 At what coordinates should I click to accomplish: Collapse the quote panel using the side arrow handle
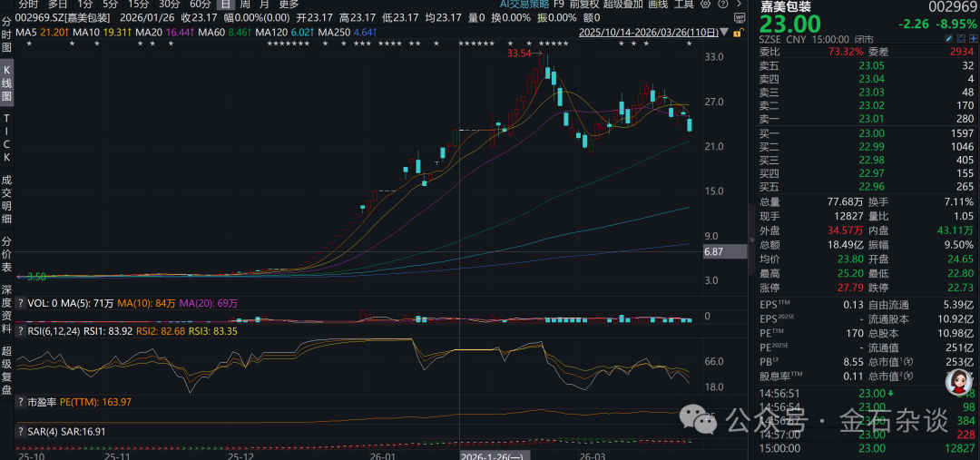click(x=752, y=240)
